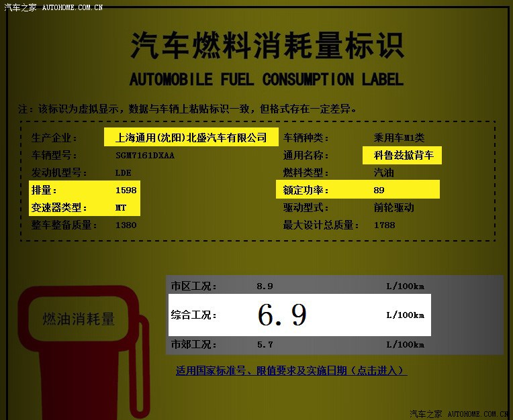Click curb weight value 1380
Viewport: 513px width, 420px height.
[126, 225]
